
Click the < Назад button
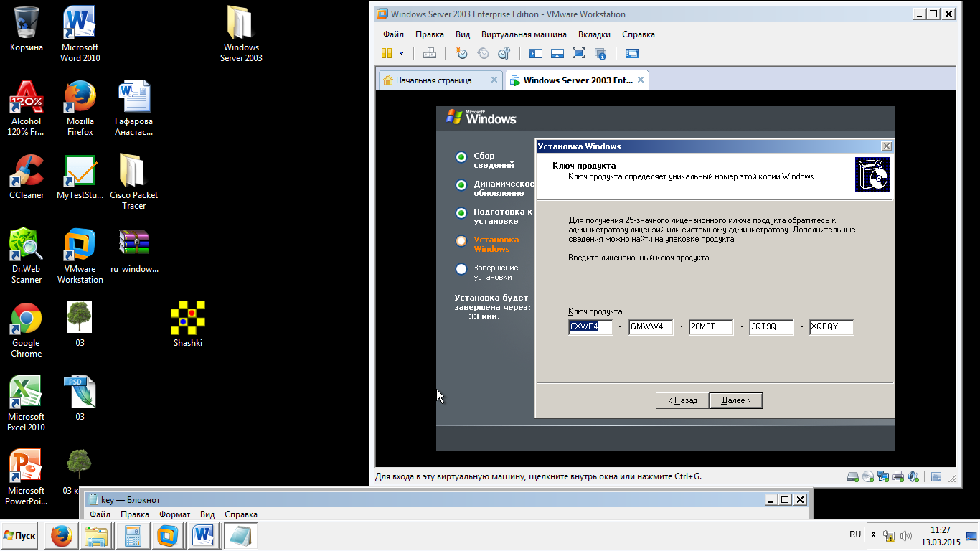click(682, 400)
